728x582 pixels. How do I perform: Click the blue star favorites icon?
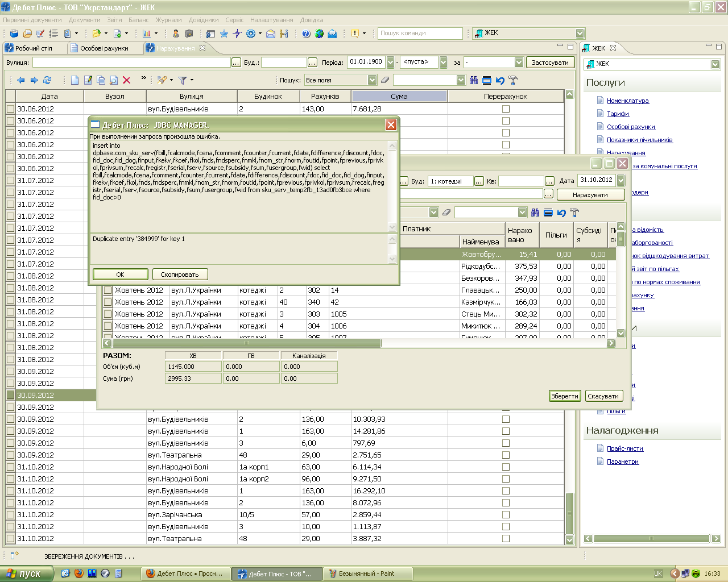pos(224,34)
